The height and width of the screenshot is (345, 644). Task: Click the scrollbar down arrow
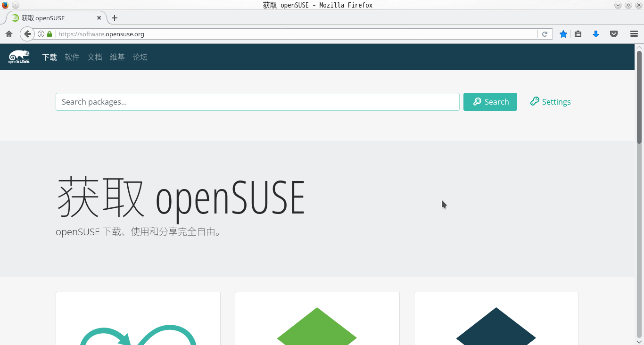point(640,340)
